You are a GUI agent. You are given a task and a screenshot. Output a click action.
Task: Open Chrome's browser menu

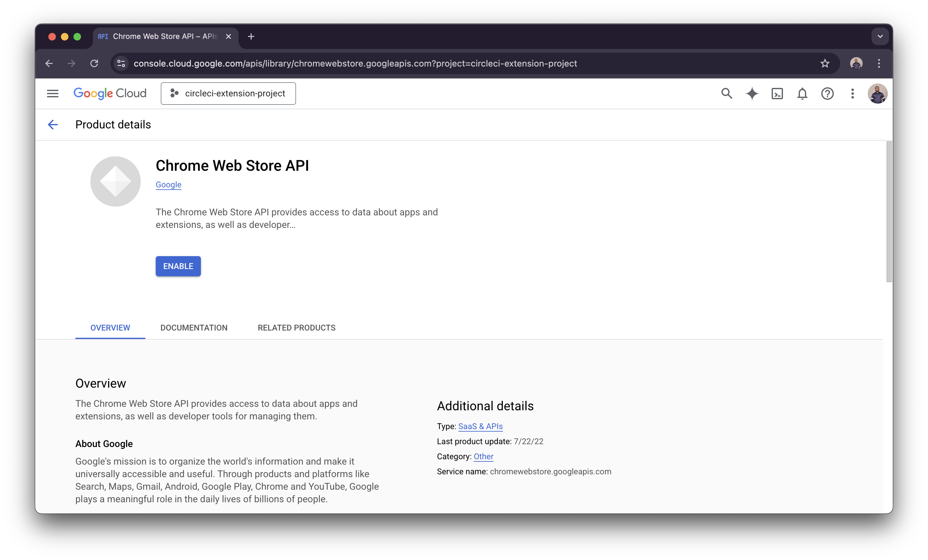879,63
